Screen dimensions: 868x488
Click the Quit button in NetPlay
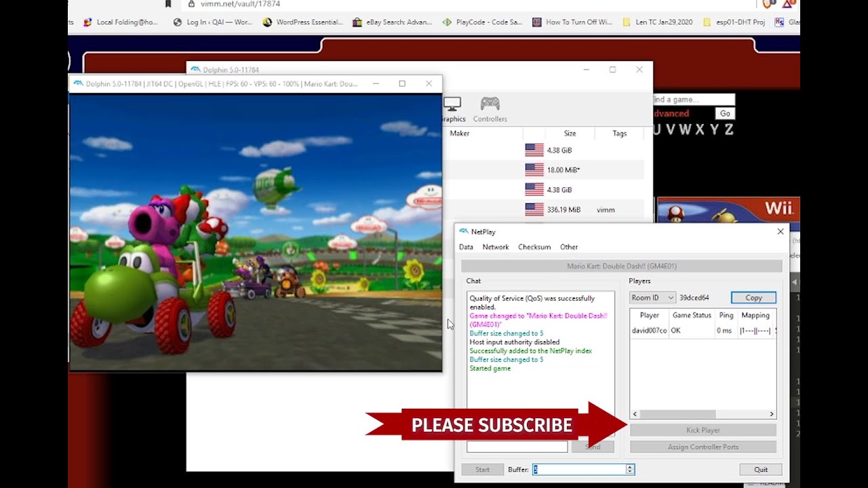tap(761, 469)
